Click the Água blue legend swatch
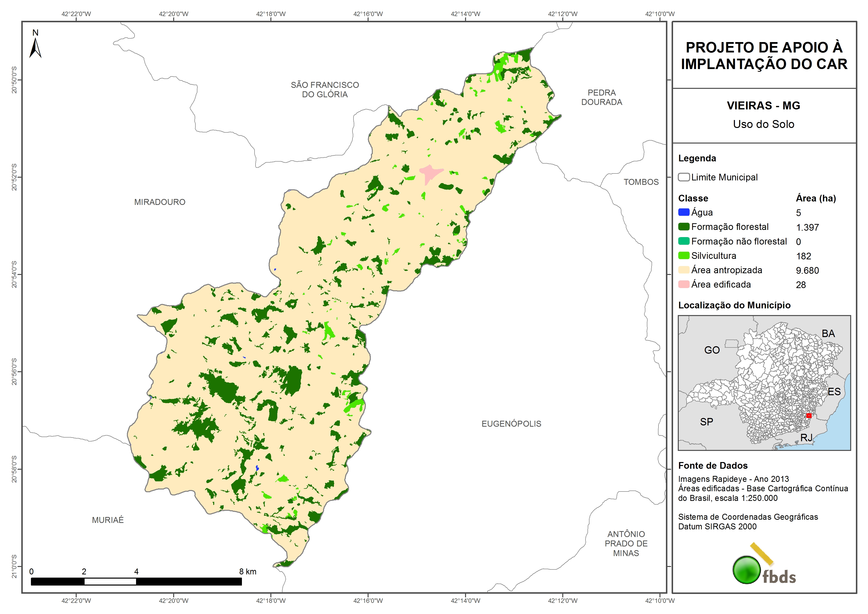The image size is (868, 614). point(683,212)
